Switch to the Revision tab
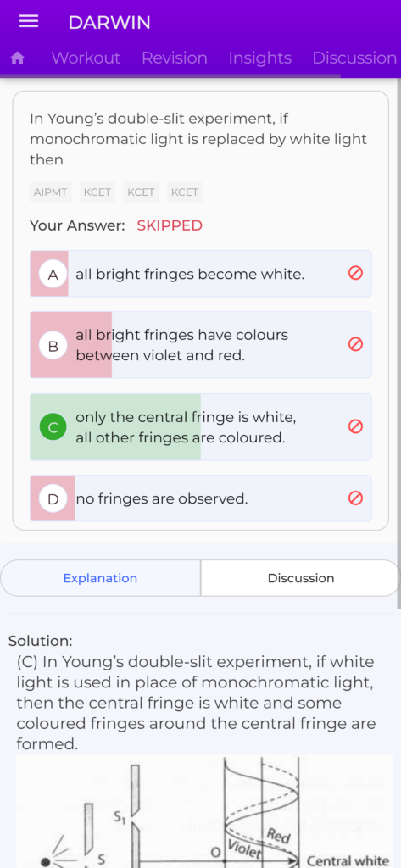The width and height of the screenshot is (401, 868). (175, 58)
